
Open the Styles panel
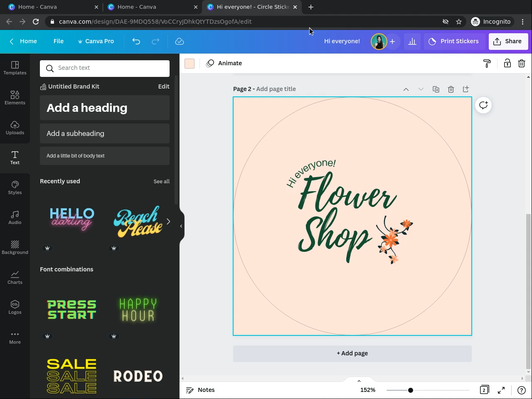(x=15, y=187)
